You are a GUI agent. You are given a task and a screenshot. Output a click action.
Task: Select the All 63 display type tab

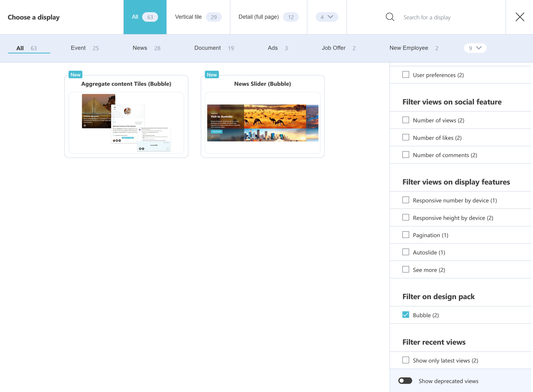pos(145,17)
